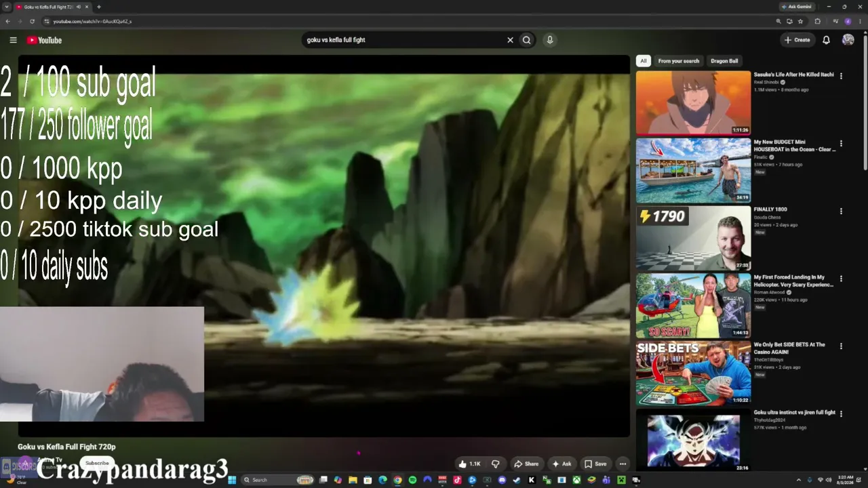Open the Forced Landing helicopter video thumbnail
Viewport: 868px width, 488px height.
tap(693, 306)
